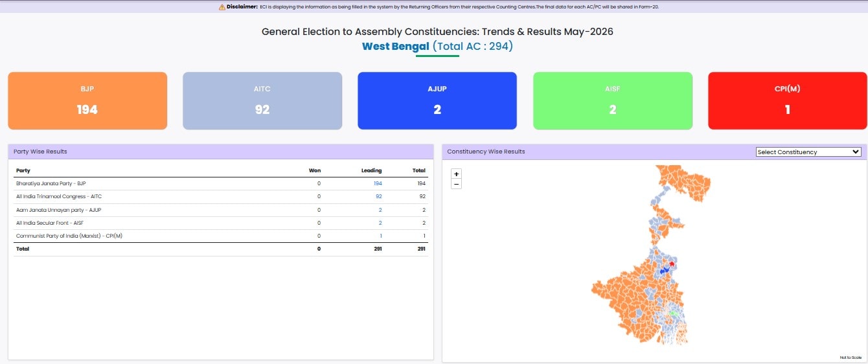Click the green AISF constituency on map
This screenshot has height=364, width=868.
[x=674, y=313]
